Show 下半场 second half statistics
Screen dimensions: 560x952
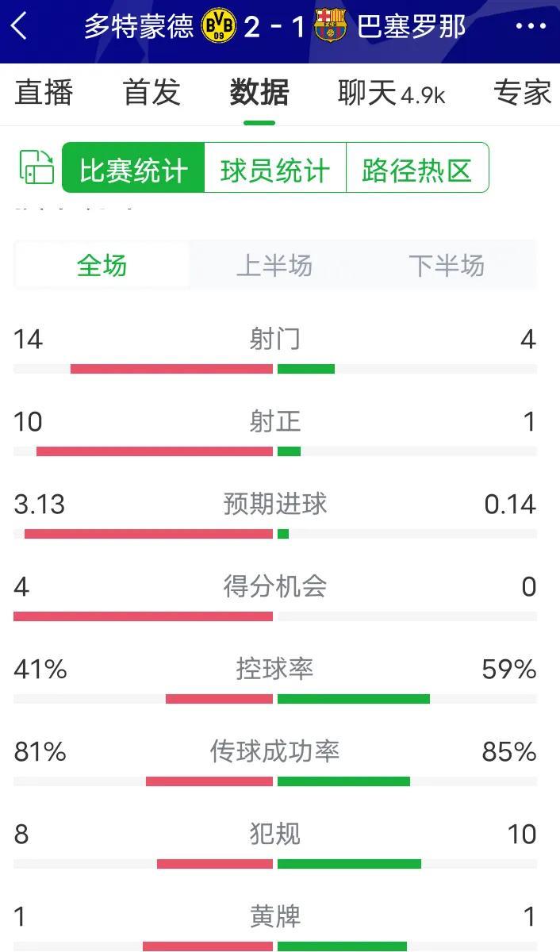[x=447, y=265]
